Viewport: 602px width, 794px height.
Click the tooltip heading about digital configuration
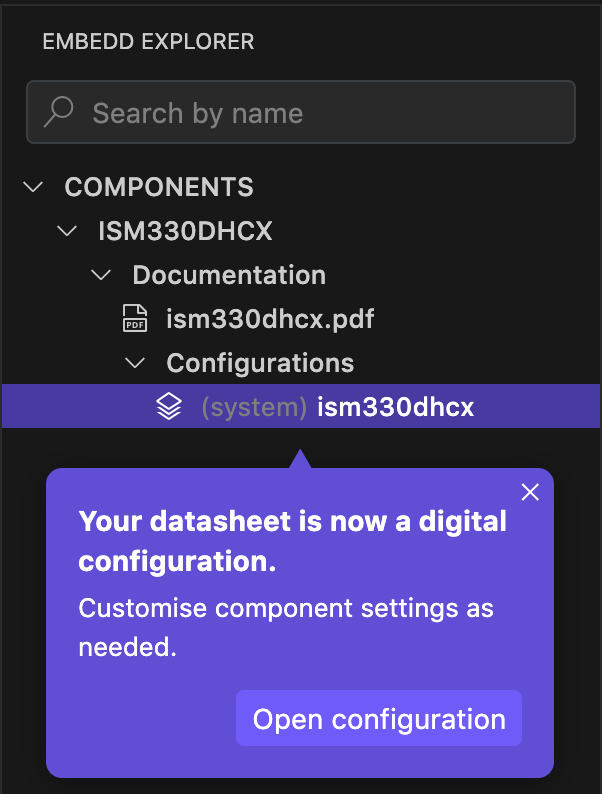[x=292, y=541]
